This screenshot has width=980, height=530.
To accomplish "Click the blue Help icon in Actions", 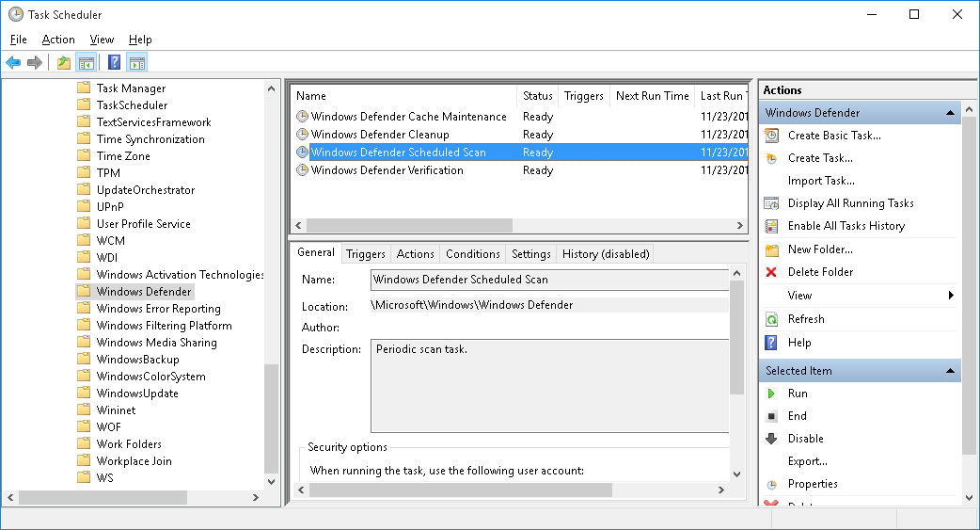I will 772,343.
